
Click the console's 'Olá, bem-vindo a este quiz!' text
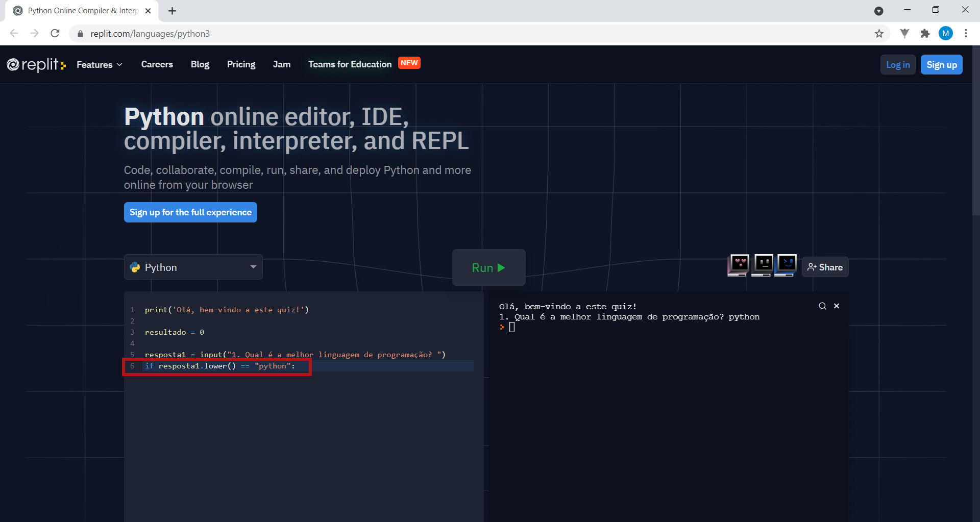(568, 307)
